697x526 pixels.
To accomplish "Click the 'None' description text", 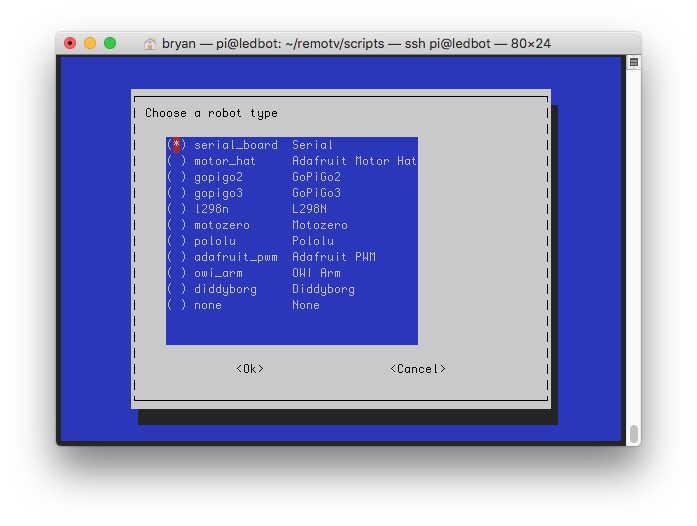I will click(306, 305).
